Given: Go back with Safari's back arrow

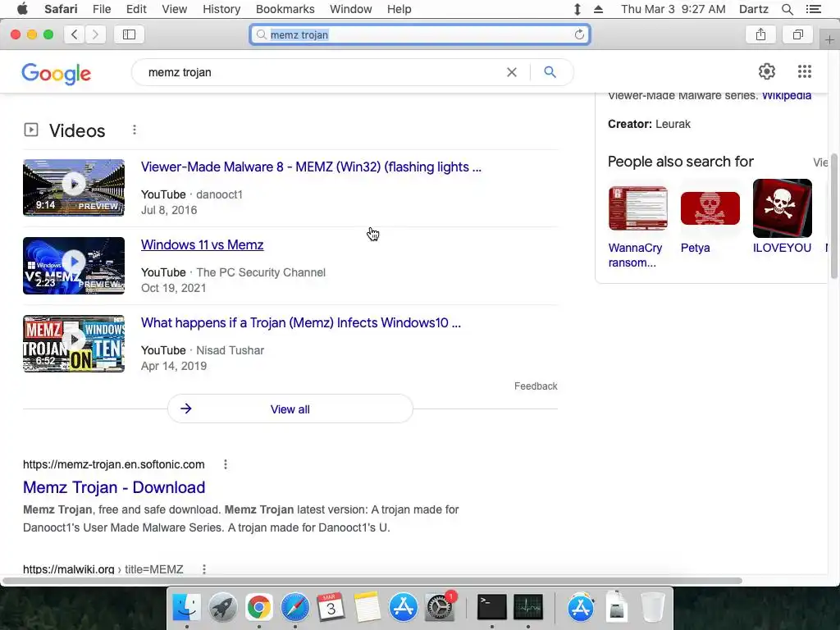Looking at the screenshot, I should pos(74,34).
